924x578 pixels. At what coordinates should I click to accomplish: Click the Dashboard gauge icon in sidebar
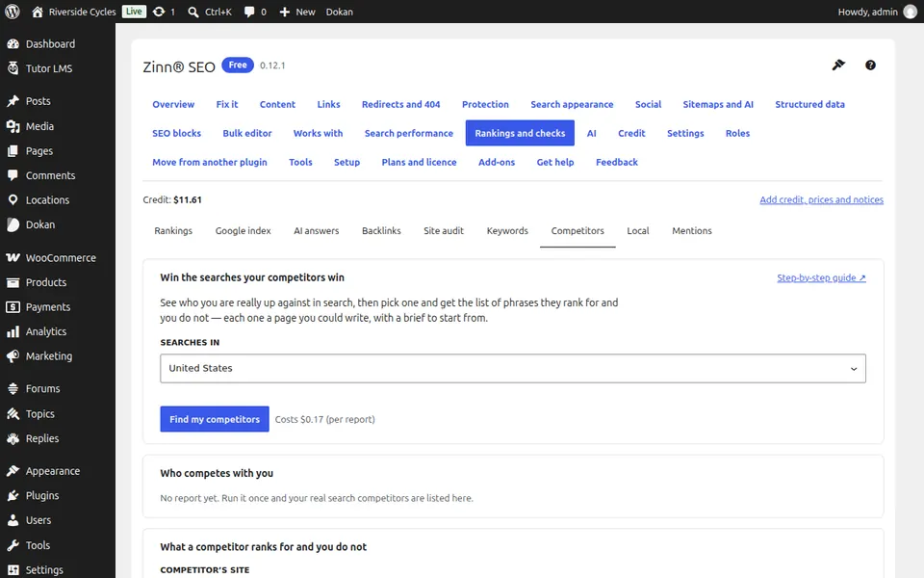click(x=13, y=43)
